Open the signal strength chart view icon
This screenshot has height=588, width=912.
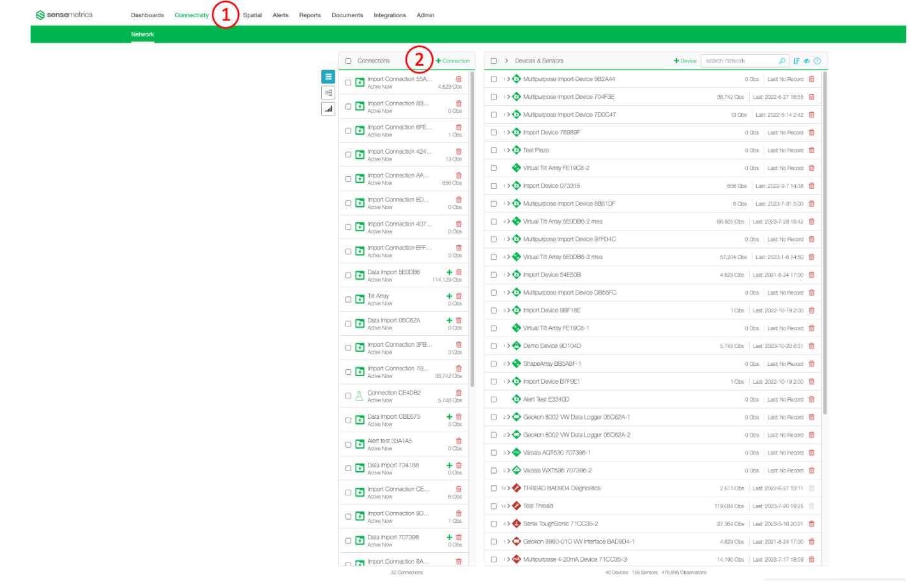pos(328,109)
